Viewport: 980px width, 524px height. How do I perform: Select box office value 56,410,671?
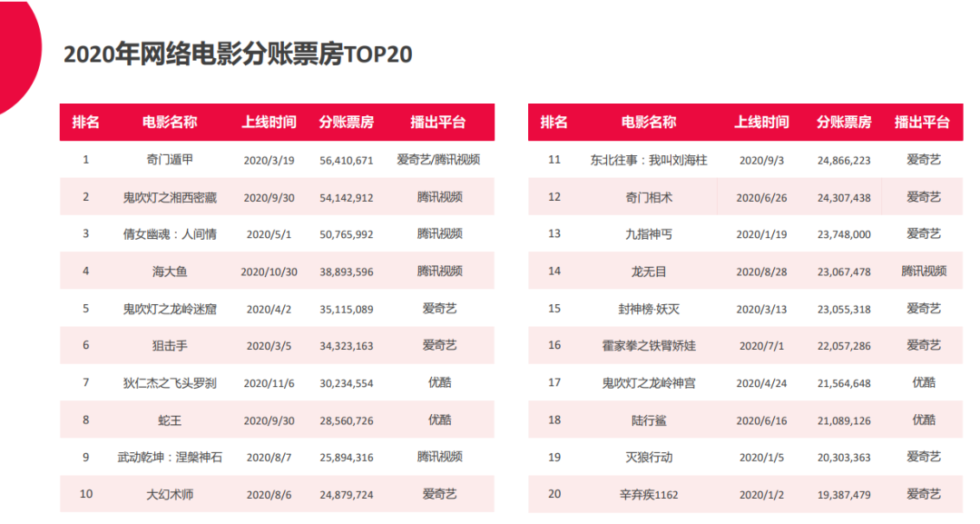[x=347, y=161]
